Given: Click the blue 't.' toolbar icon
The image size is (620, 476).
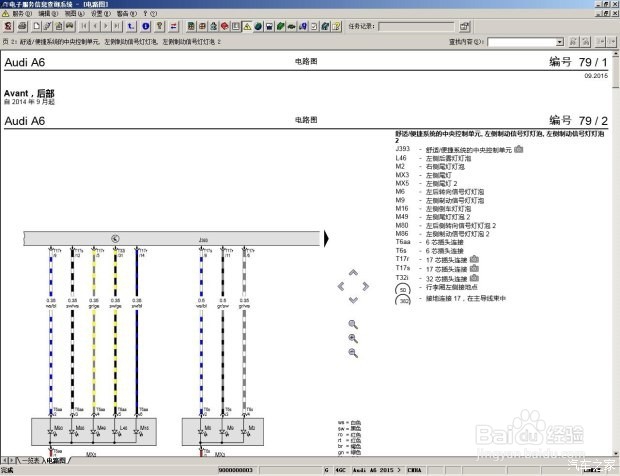Looking at the screenshot, I should point(131,26).
